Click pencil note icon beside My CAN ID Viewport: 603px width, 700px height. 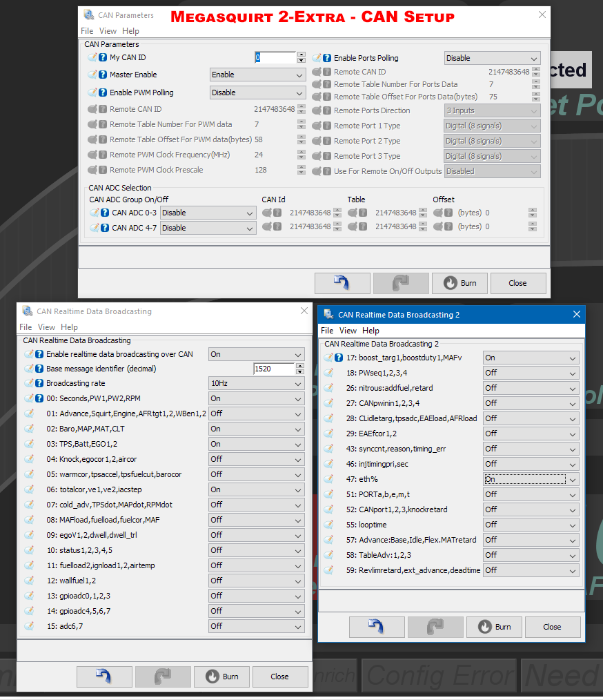tap(92, 57)
